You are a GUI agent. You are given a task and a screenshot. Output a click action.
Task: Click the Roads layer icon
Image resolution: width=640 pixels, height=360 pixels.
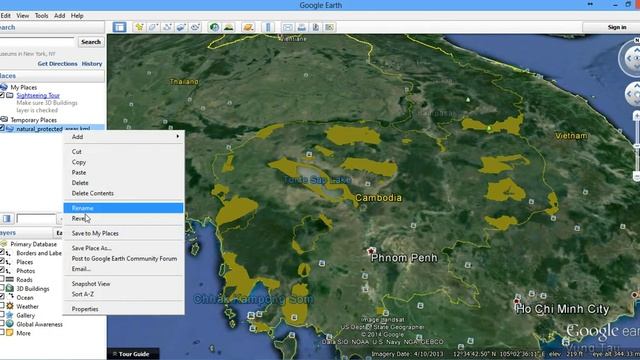click(x=9, y=280)
